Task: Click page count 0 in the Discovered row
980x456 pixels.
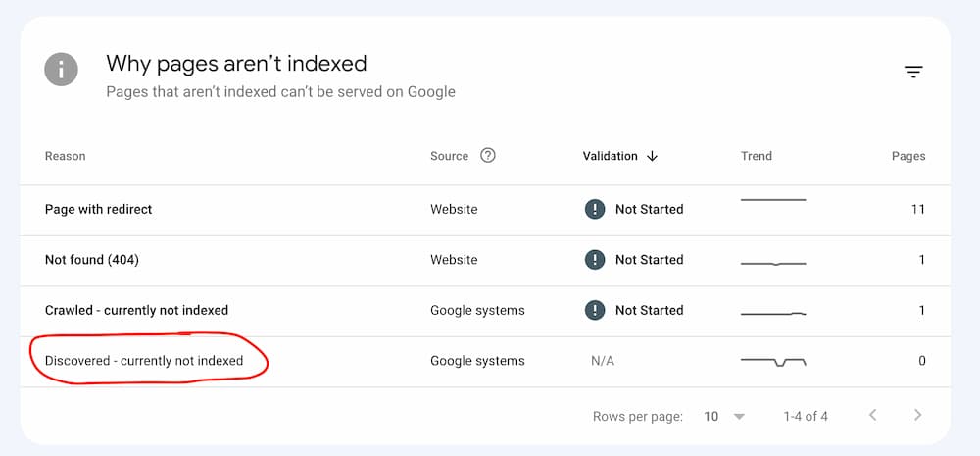Action: (x=922, y=361)
